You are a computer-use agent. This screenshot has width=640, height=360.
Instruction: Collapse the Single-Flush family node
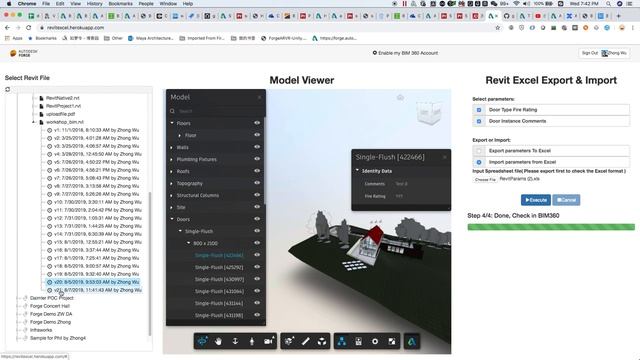click(x=180, y=231)
